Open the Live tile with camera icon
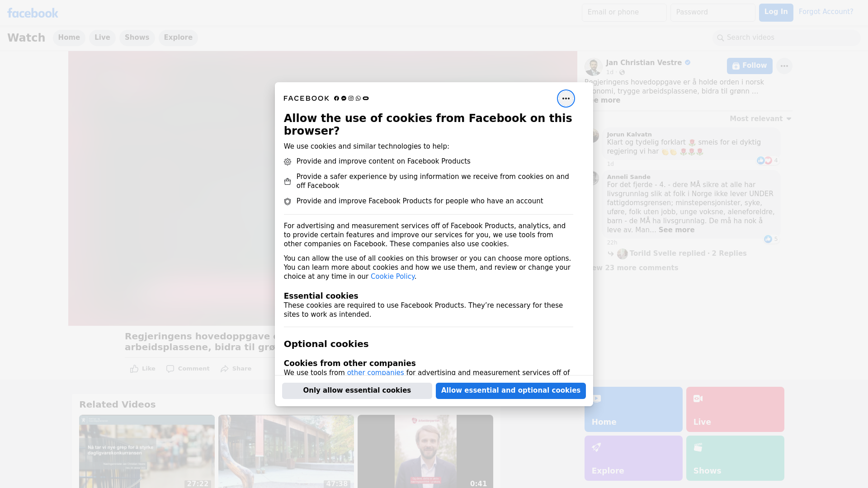The width and height of the screenshot is (868, 488). (x=735, y=409)
